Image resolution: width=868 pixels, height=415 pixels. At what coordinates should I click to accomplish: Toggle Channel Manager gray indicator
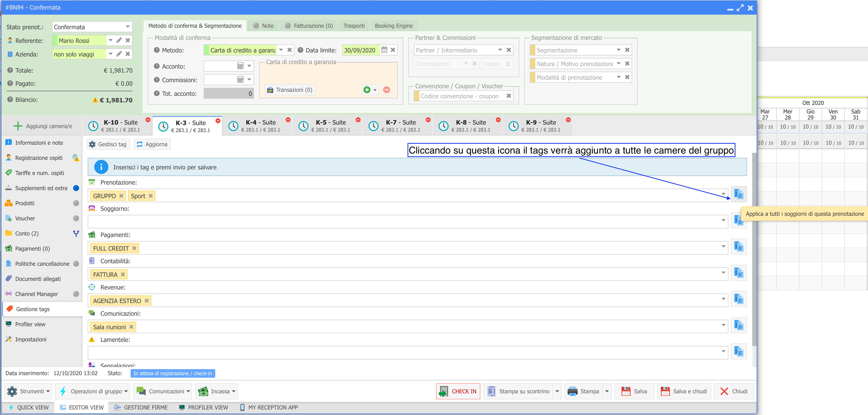tap(76, 294)
